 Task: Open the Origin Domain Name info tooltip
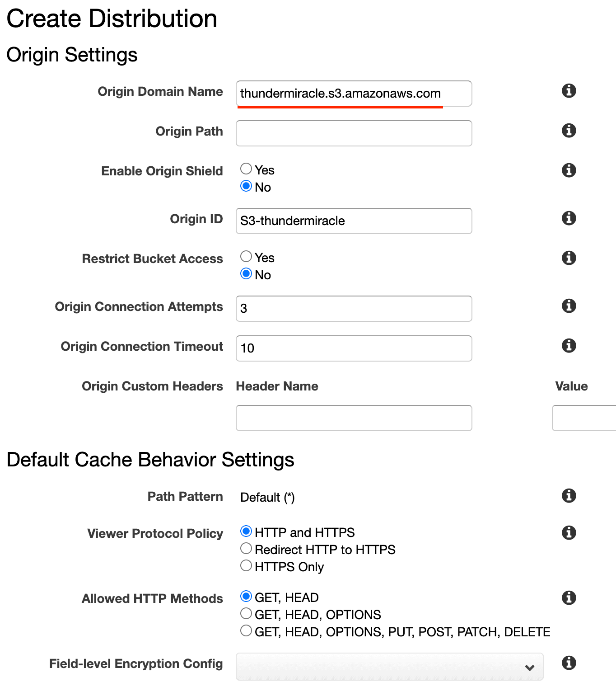pyautogui.click(x=569, y=90)
